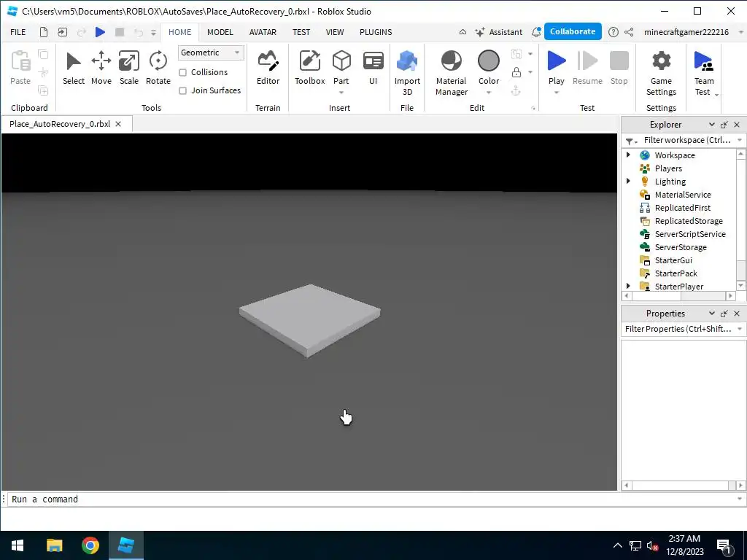This screenshot has width=747, height=560.
Task: Click the lock tool icon in Edit group
Action: (516, 72)
